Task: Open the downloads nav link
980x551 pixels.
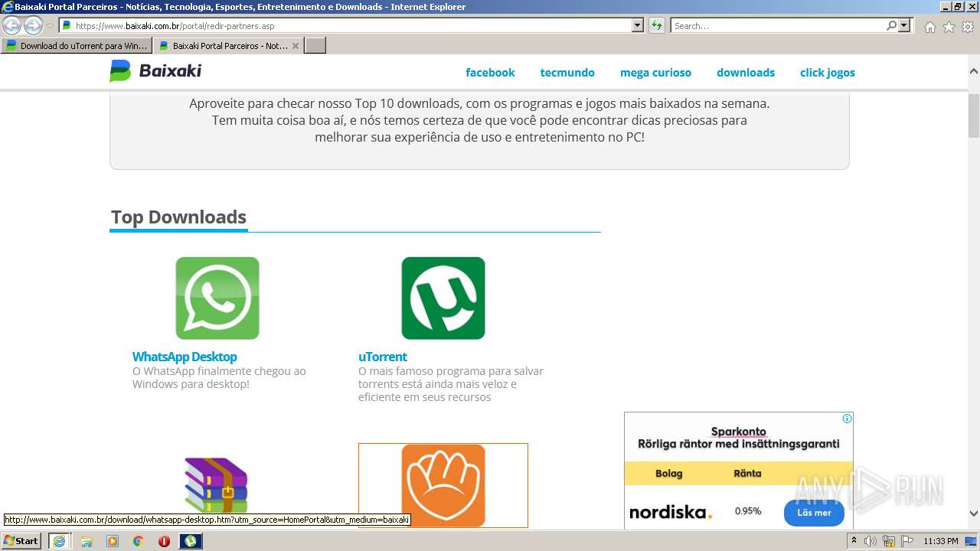Action: (x=746, y=73)
